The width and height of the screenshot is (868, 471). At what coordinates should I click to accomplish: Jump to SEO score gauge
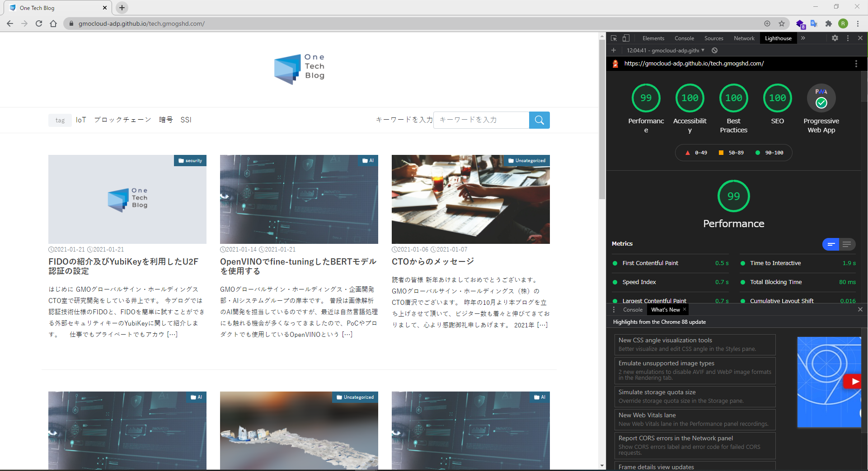[778, 98]
